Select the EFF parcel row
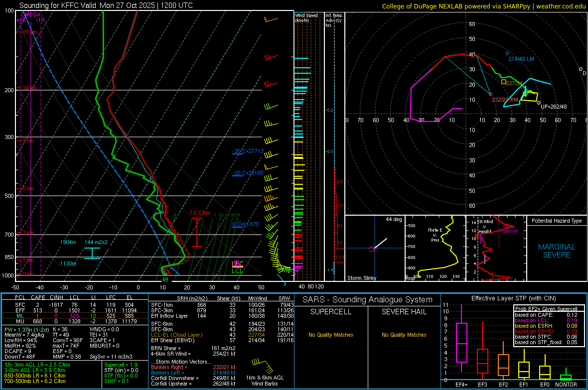The width and height of the screenshot is (588, 390). tap(75, 310)
